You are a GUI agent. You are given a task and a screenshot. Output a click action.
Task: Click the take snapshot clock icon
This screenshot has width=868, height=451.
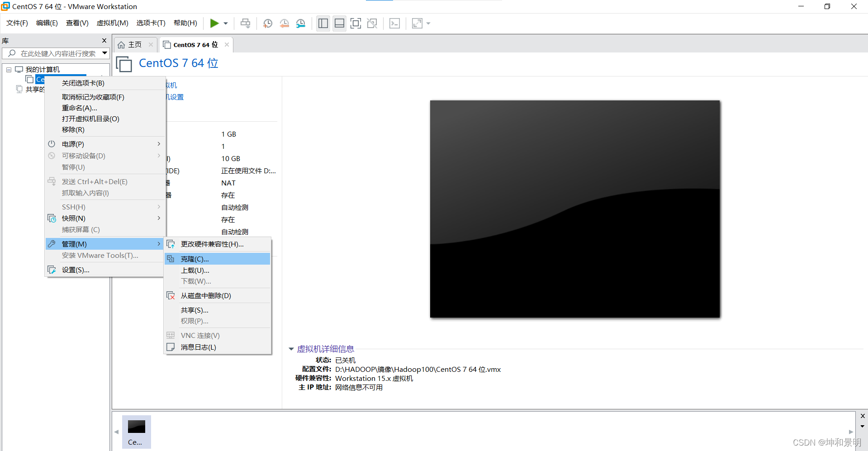(268, 24)
